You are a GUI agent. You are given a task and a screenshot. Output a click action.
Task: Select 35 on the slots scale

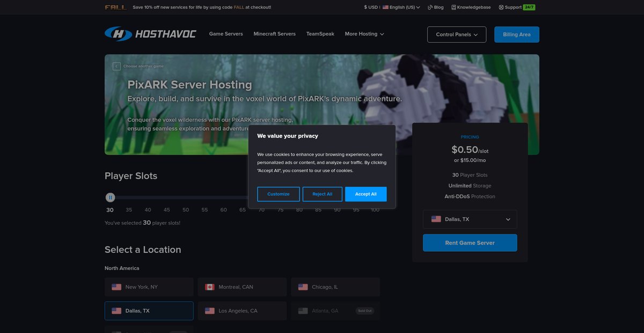(129, 210)
